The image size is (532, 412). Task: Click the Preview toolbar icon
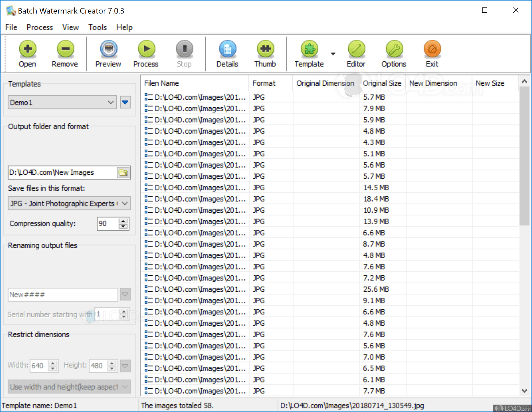(x=108, y=49)
